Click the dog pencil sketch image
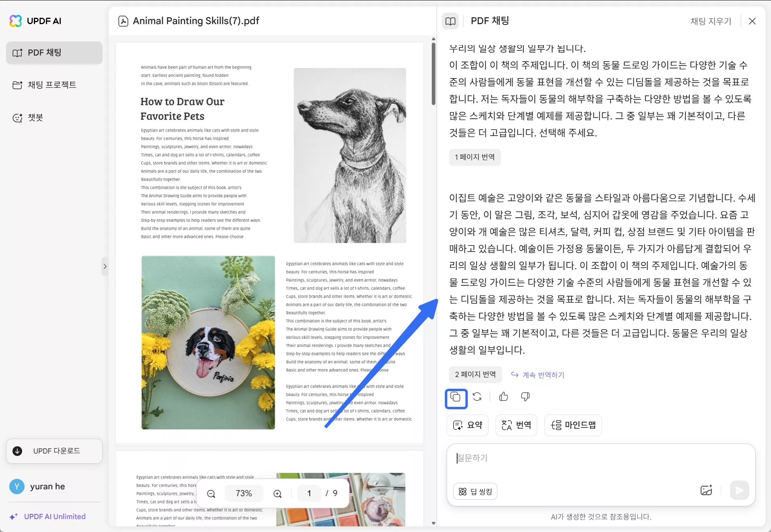 (x=350, y=155)
